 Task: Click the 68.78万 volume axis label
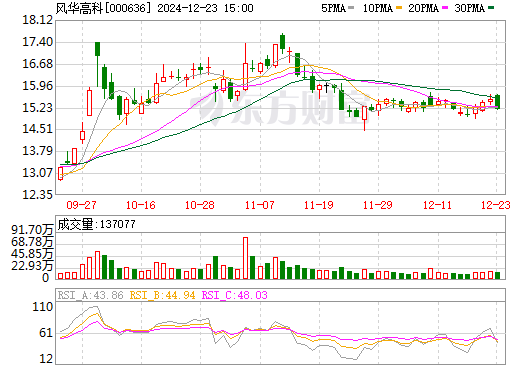pos(32,242)
